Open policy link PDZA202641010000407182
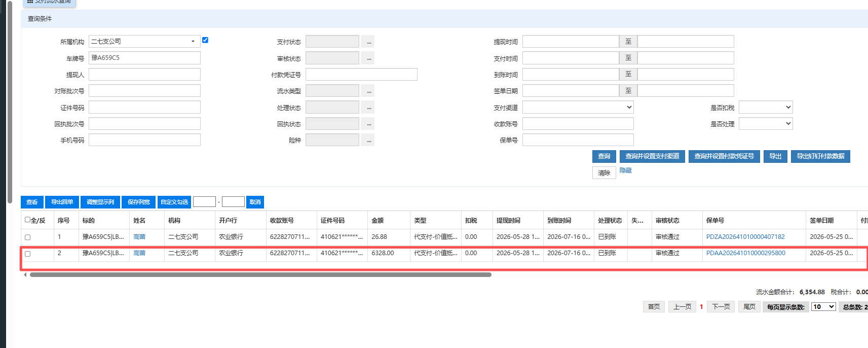This screenshot has width=868, height=348. (745, 237)
